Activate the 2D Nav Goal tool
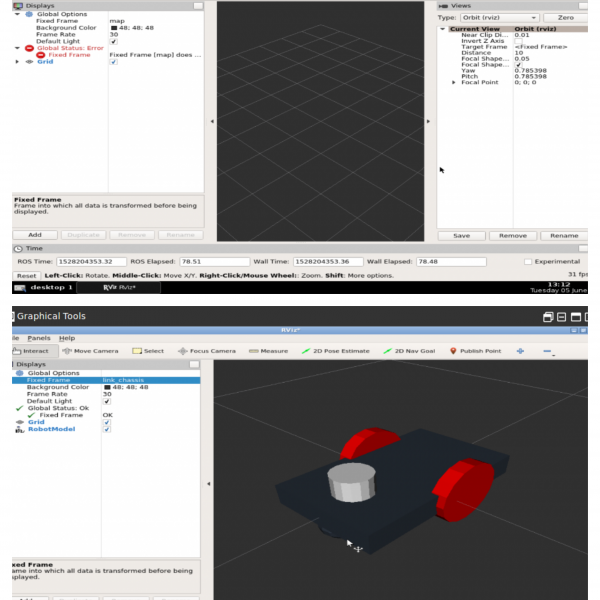The height and width of the screenshot is (600, 600). (x=409, y=351)
